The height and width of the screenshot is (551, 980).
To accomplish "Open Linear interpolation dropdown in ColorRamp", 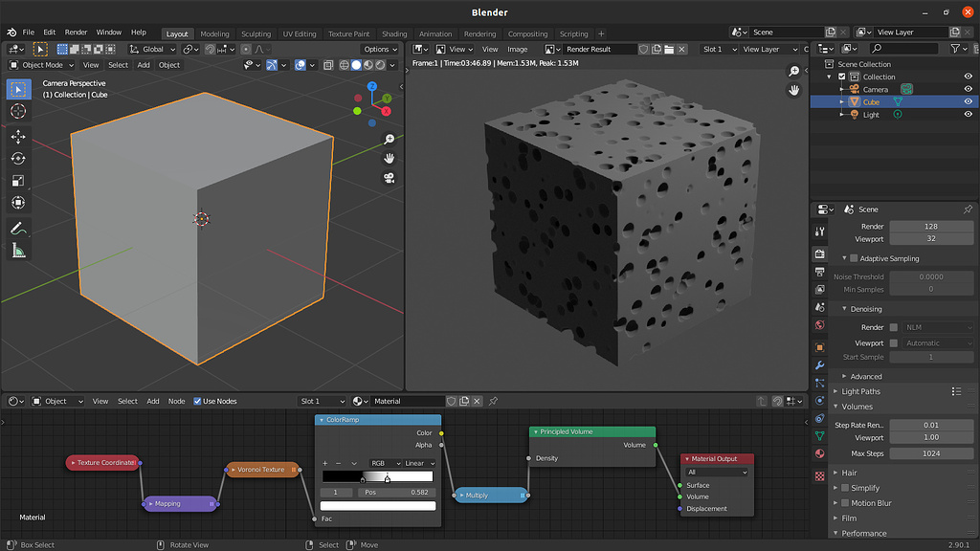I will coord(419,464).
